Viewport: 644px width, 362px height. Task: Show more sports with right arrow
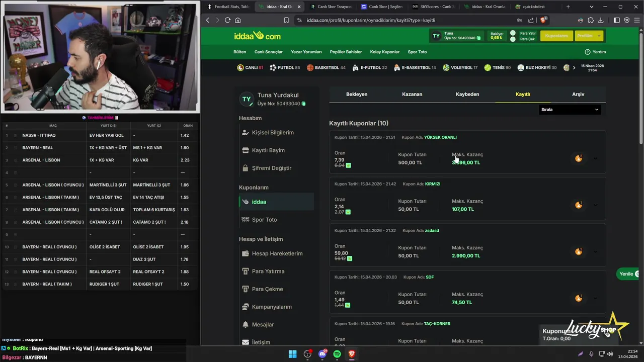click(574, 67)
